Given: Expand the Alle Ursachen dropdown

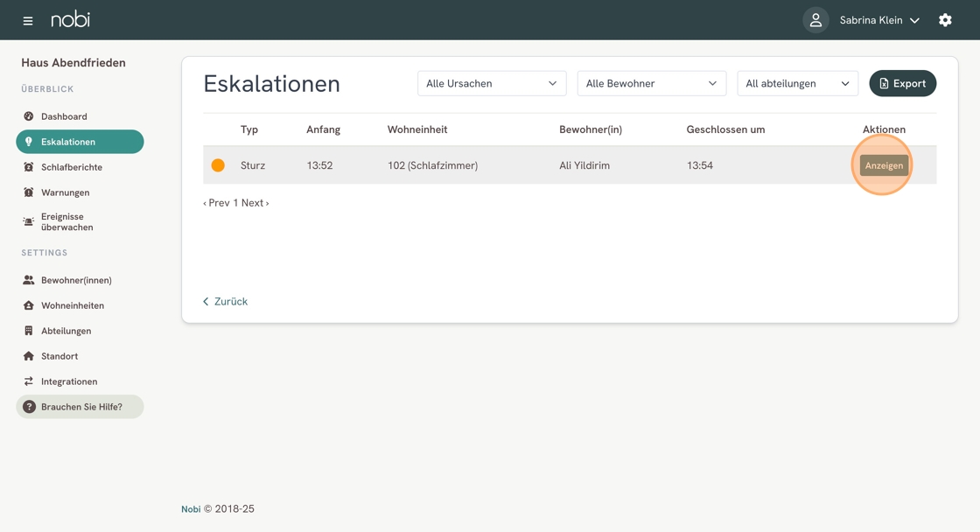Looking at the screenshot, I should pos(492,83).
